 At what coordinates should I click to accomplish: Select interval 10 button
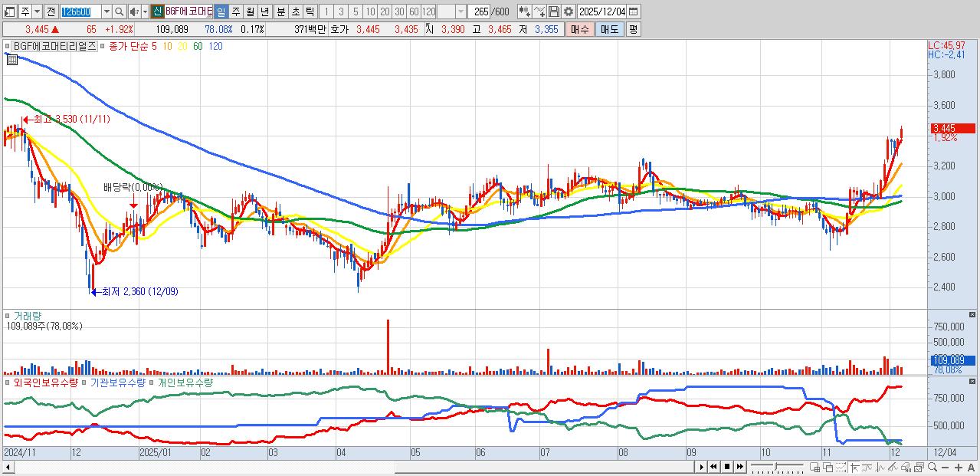tap(370, 11)
